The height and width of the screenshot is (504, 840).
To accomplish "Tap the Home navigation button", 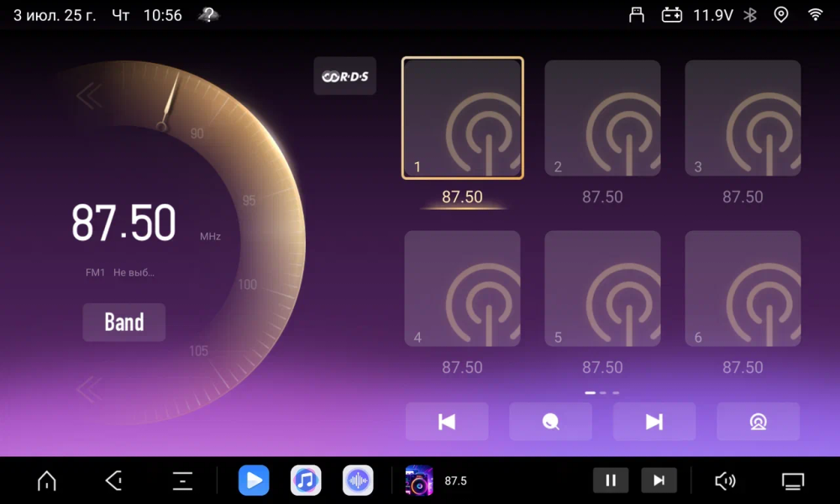I will click(x=46, y=480).
